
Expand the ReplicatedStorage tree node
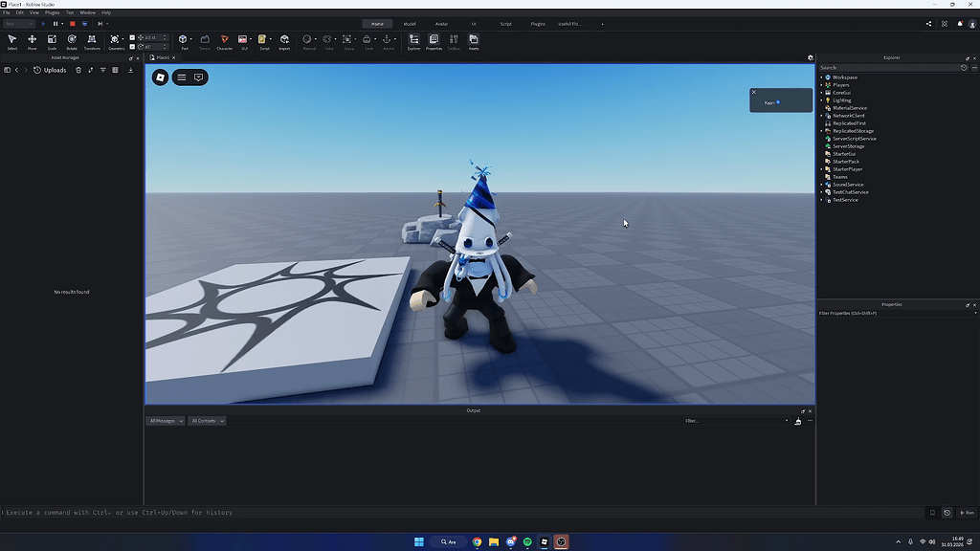click(x=821, y=131)
